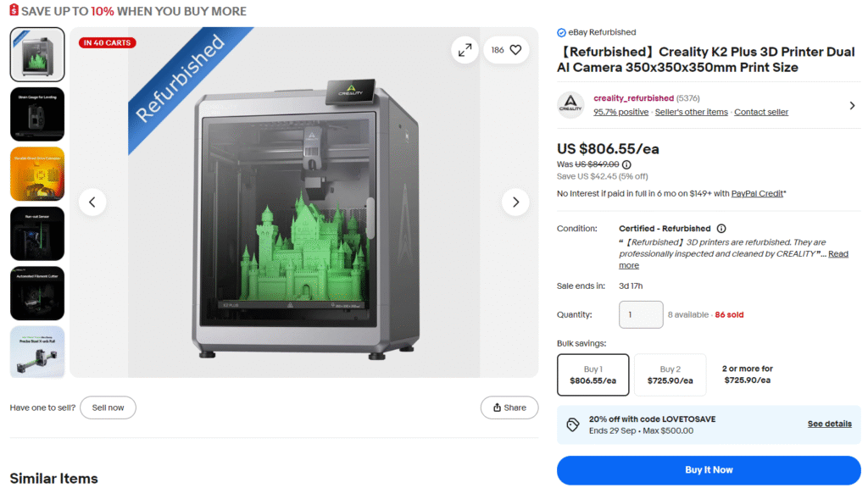Click the Creality seller logo avatar

(570, 105)
